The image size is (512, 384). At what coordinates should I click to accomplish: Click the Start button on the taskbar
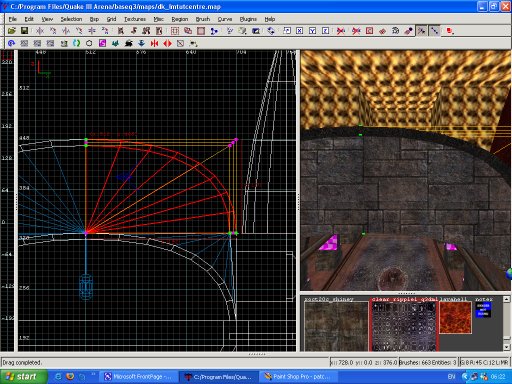23,377
